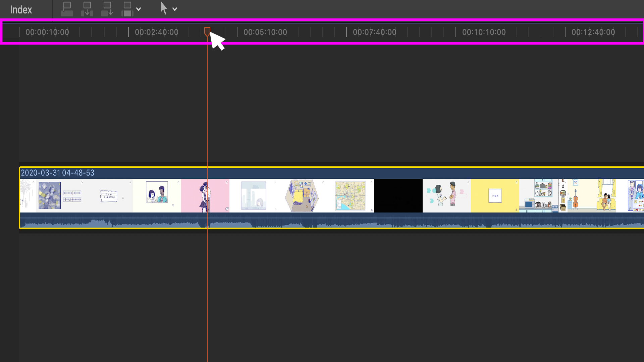Click ruler at 00:12:40:00 timecode
The width and height of the screenshot is (644, 362).
593,33
